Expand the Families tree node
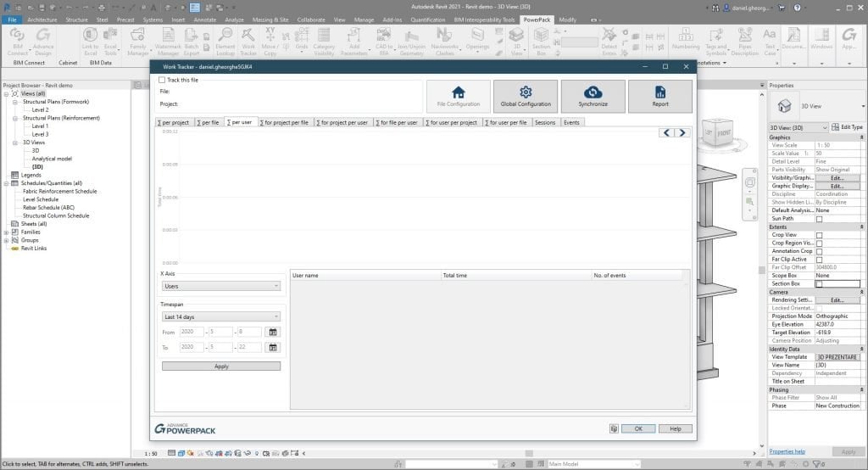This screenshot has height=470, width=868. click(x=6, y=232)
